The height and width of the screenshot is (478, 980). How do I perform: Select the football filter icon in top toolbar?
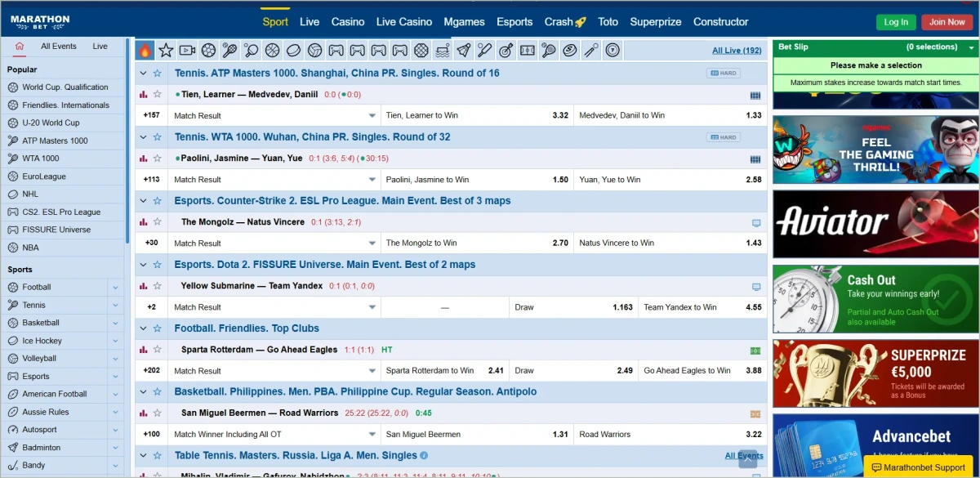coord(208,50)
